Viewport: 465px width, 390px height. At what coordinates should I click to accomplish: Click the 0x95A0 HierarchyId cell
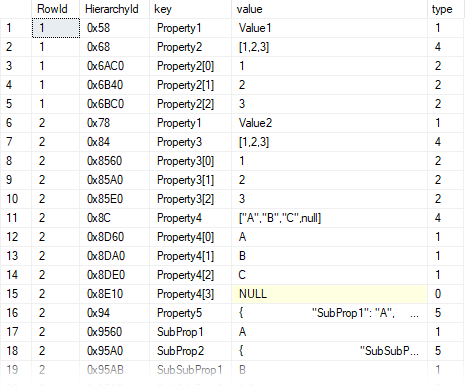pyautogui.click(x=114, y=351)
